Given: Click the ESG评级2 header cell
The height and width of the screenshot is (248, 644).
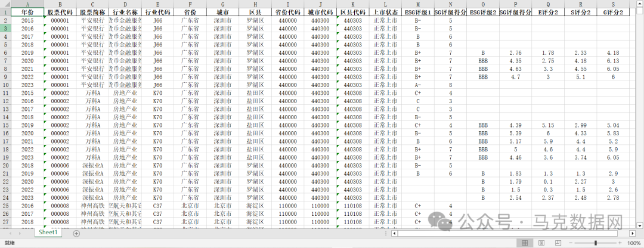Looking at the screenshot, I should [483, 13].
